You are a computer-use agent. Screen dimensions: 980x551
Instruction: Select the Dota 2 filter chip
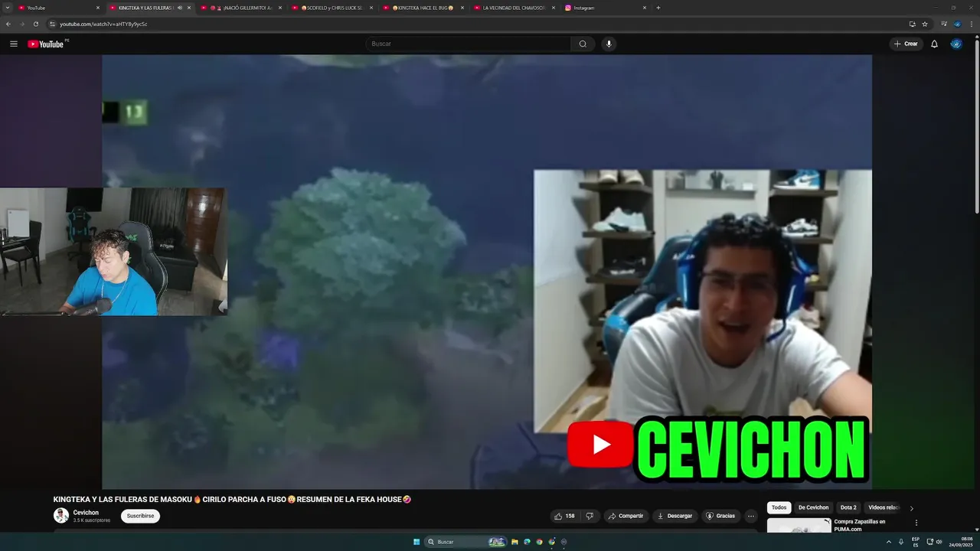848,507
